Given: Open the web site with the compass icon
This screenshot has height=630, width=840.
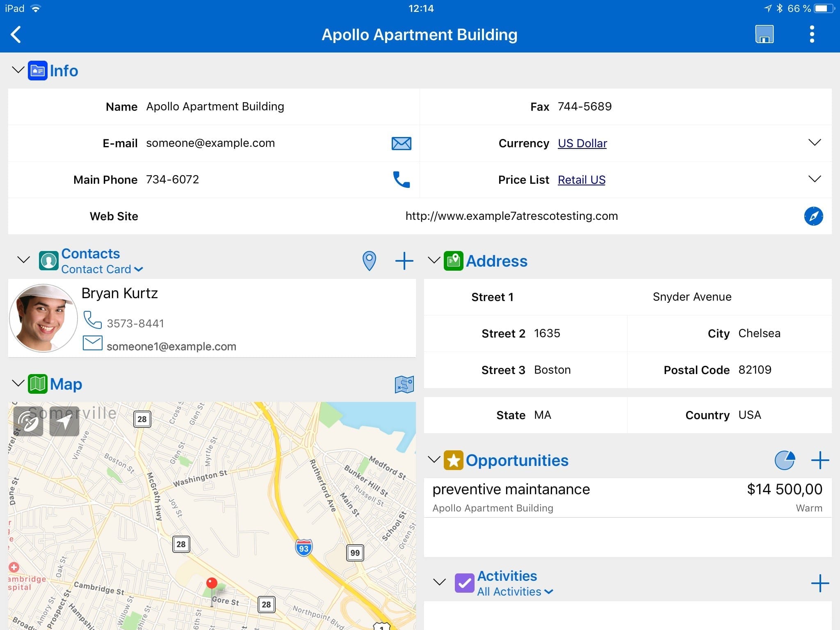Looking at the screenshot, I should [x=813, y=216].
